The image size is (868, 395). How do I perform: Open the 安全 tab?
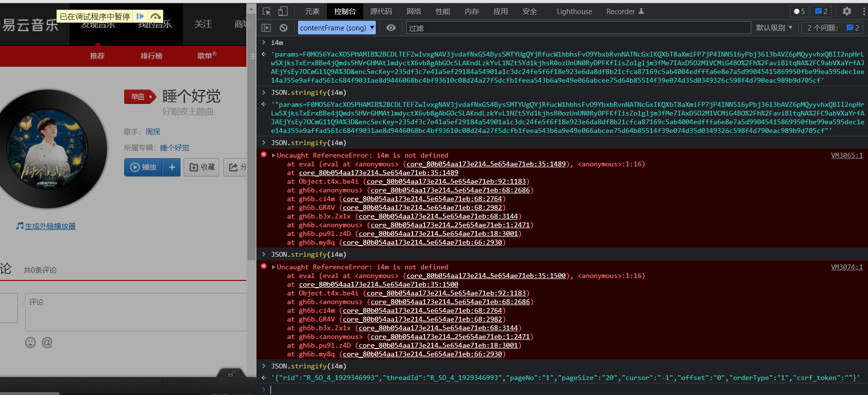pyautogui.click(x=530, y=11)
